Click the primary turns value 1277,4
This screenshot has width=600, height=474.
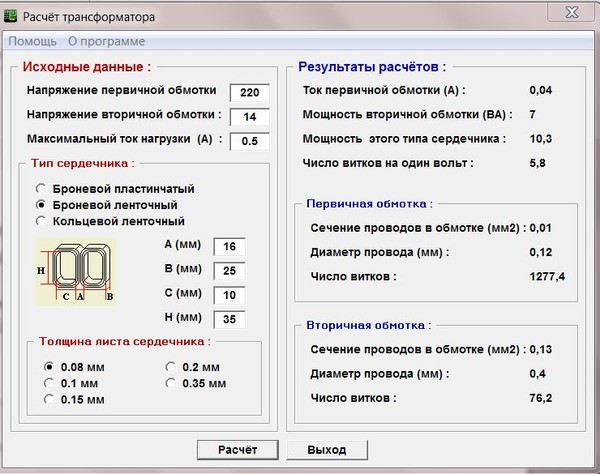tap(547, 276)
